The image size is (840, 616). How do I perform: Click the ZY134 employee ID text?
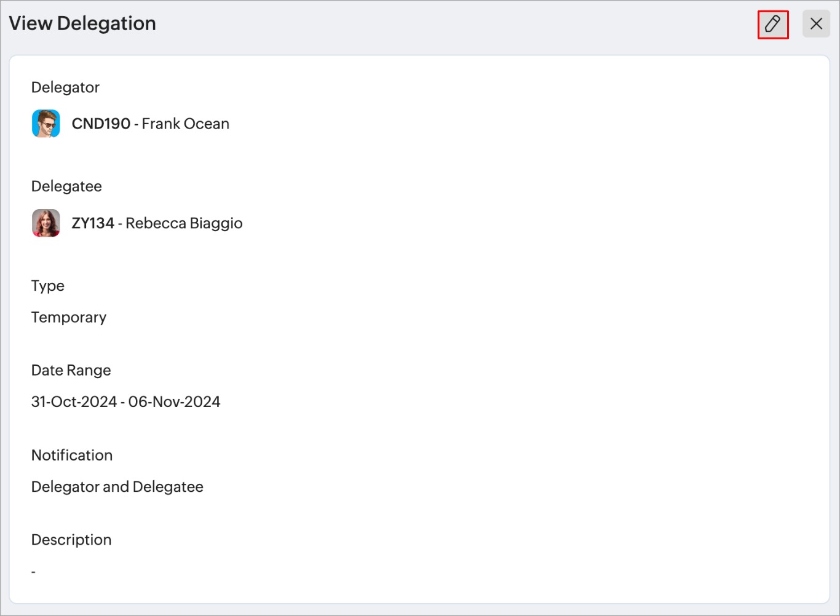click(x=93, y=223)
